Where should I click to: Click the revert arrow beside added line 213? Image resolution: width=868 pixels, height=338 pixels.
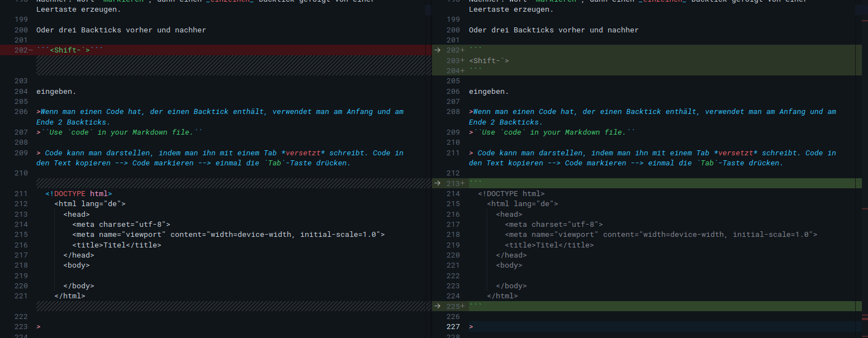tap(437, 183)
